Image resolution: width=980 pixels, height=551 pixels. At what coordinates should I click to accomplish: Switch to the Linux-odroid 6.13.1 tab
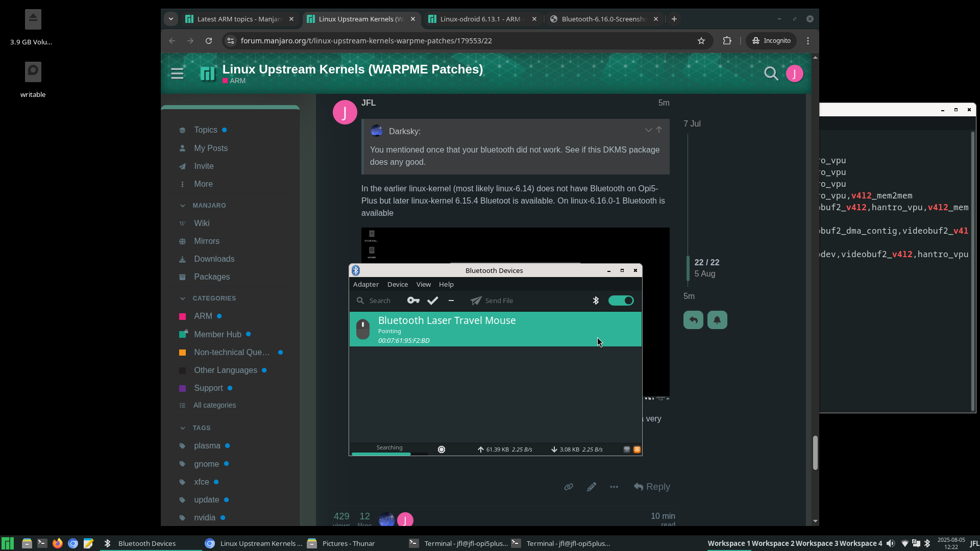(480, 19)
